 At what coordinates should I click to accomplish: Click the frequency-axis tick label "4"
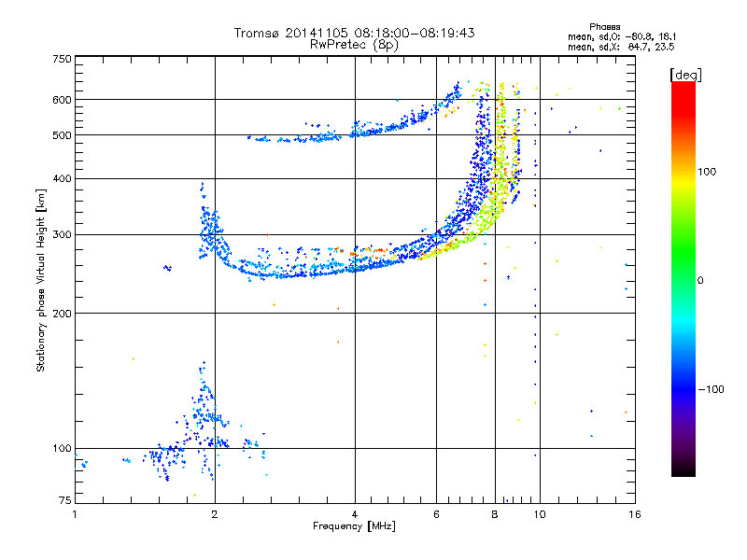pos(355,514)
